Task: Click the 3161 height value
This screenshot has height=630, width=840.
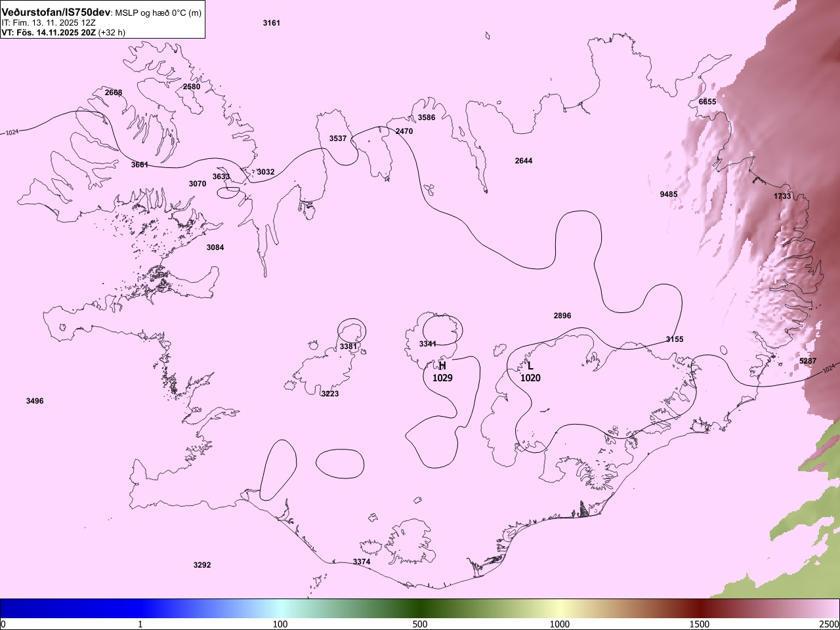Action: [x=272, y=23]
